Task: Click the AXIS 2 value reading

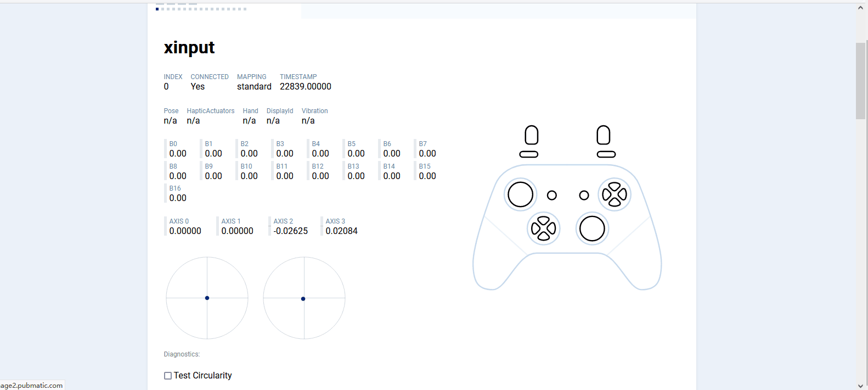Action: (291, 231)
